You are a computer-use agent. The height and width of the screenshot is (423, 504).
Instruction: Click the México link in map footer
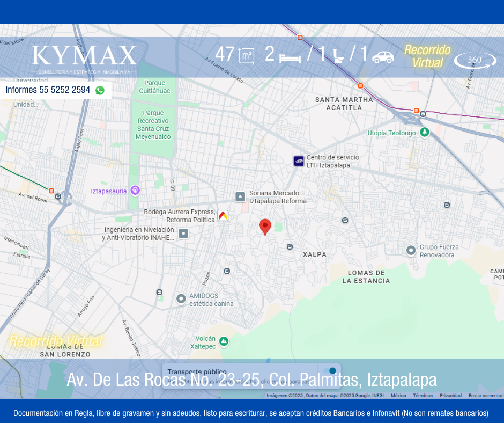click(x=398, y=396)
